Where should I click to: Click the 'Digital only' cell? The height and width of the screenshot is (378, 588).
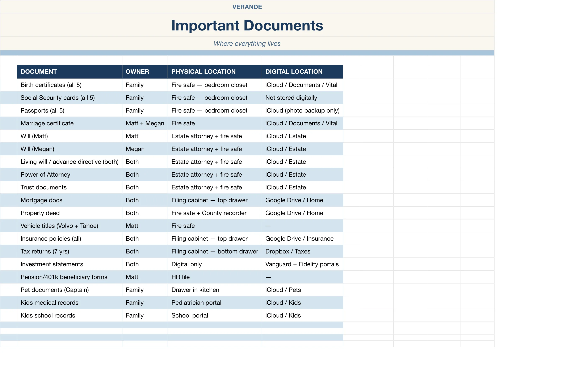tap(215, 264)
